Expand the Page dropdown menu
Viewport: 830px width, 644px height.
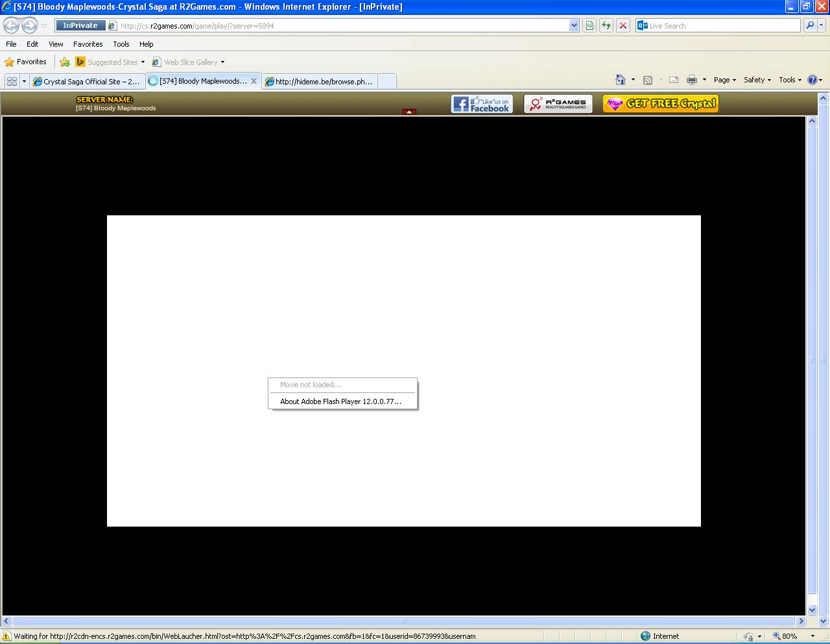(x=724, y=80)
